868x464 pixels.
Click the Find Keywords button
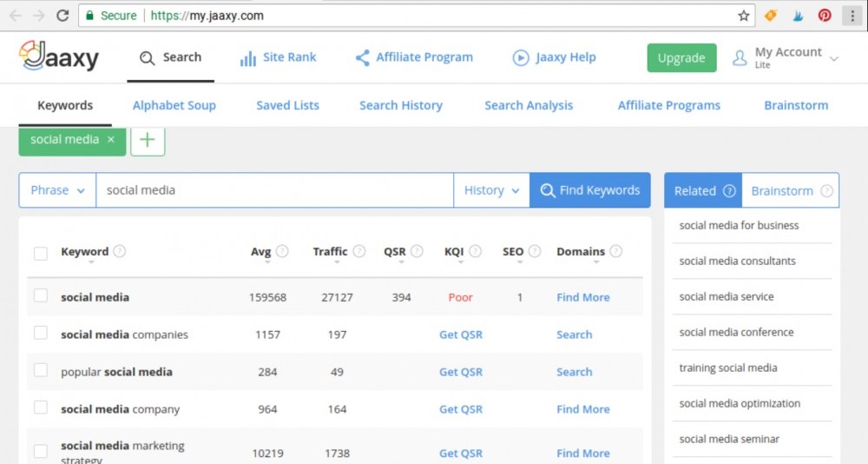pos(590,190)
